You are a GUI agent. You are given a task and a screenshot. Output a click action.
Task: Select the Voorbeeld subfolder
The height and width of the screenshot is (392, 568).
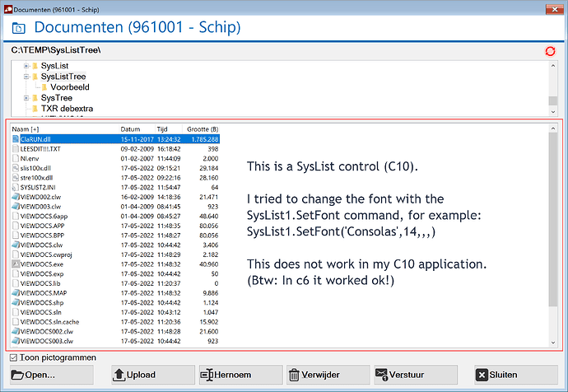(x=70, y=87)
